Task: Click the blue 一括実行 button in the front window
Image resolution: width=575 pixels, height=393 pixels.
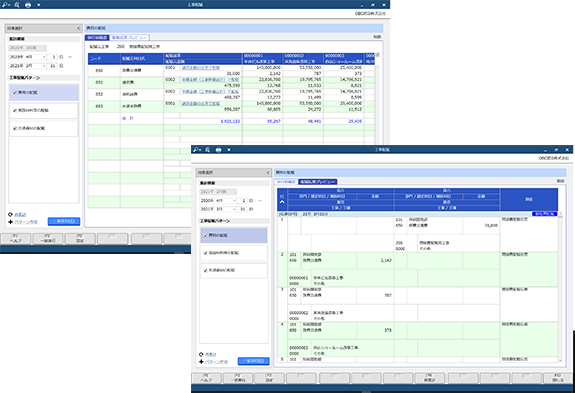Action: click(254, 361)
